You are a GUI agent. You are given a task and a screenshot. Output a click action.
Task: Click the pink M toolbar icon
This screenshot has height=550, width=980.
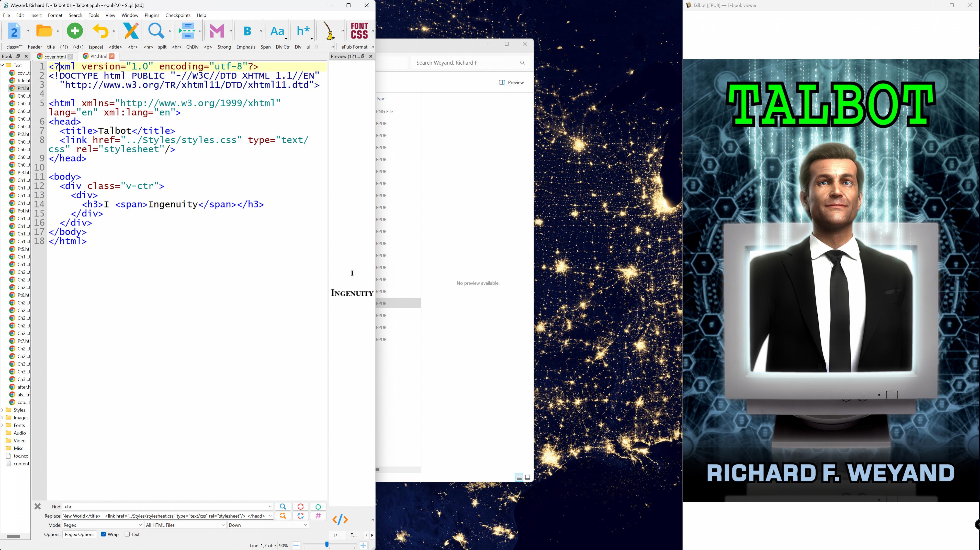[217, 30]
